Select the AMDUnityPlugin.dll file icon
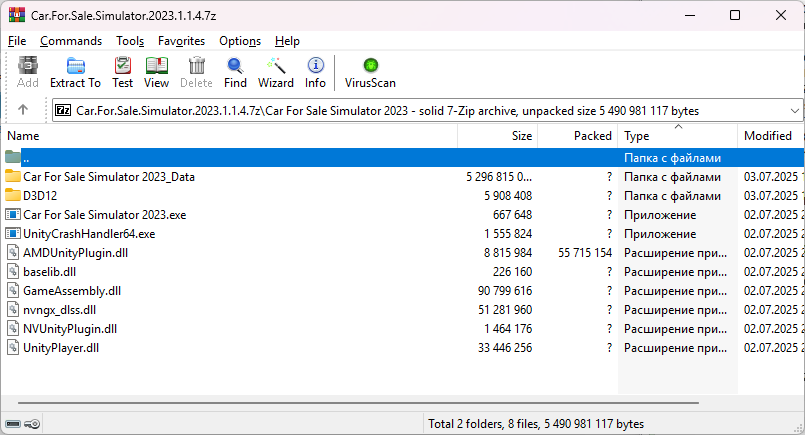Screen dimensions: 805x435 click(x=13, y=252)
